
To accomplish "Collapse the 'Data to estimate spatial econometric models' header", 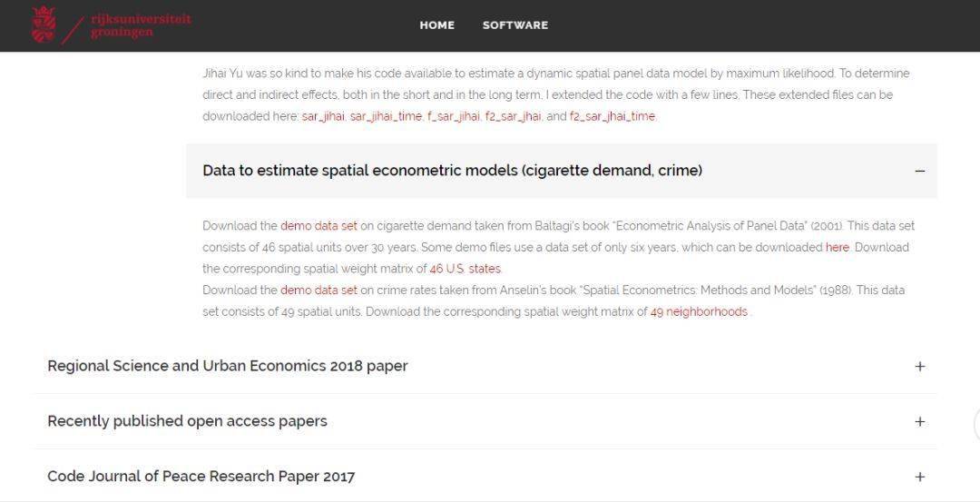I will (x=452, y=171).
